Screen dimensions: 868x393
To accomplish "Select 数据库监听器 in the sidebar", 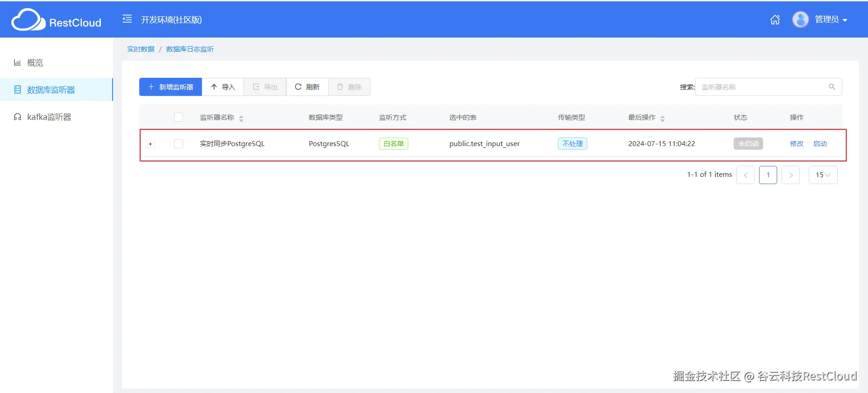I will (x=56, y=90).
